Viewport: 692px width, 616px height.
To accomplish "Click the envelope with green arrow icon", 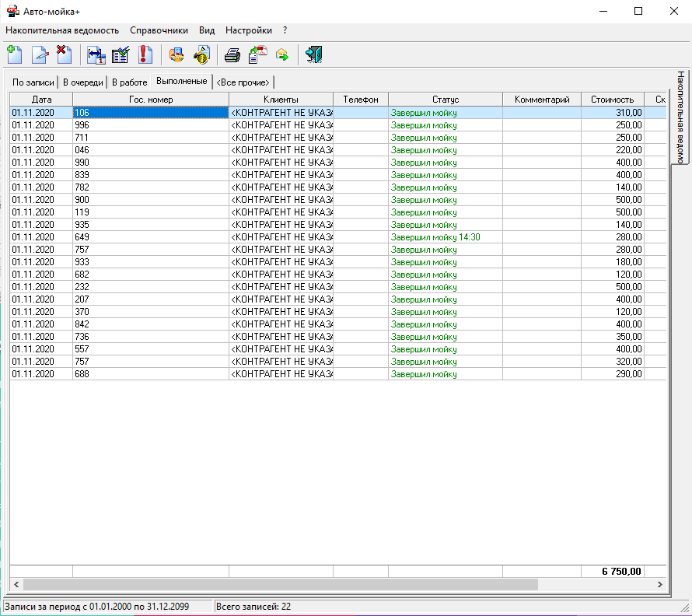I will click(x=282, y=55).
